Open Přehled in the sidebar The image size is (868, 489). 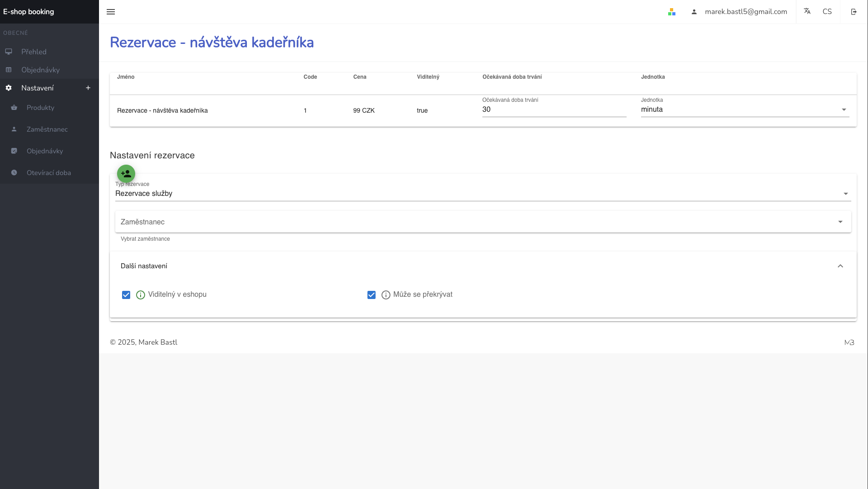(x=34, y=52)
